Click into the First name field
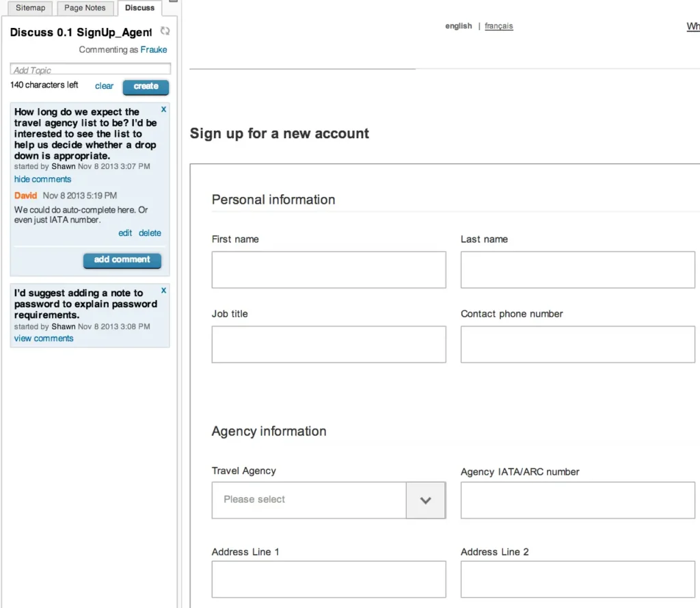The image size is (700, 608). 329,269
